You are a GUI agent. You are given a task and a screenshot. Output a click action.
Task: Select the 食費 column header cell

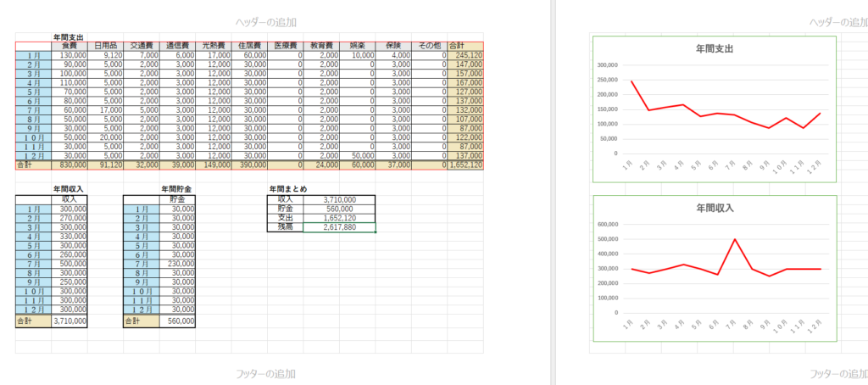[x=69, y=46]
